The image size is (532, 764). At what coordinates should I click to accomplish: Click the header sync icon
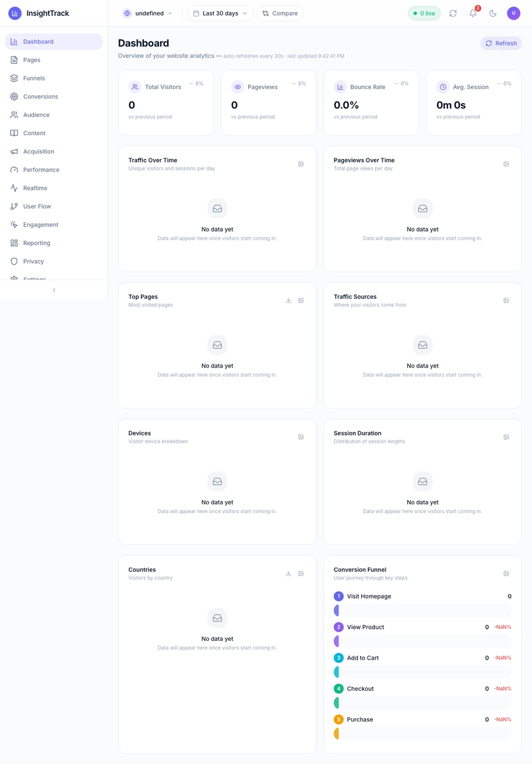pyautogui.click(x=453, y=13)
